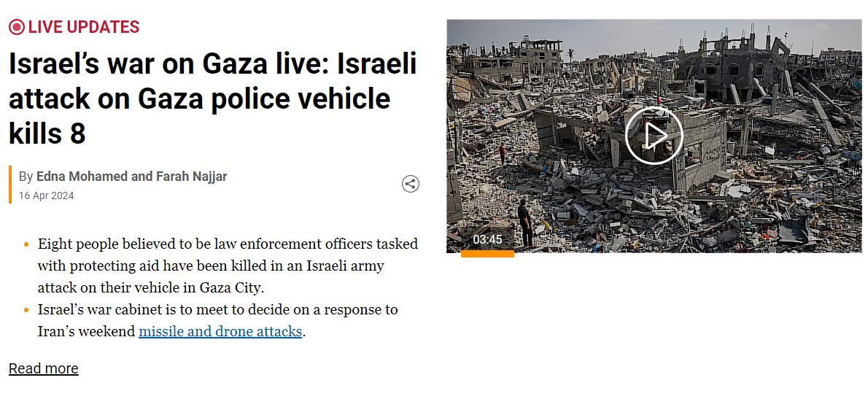This screenshot has width=868, height=399.
Task: Click the bullet about Israel's war cabinet
Action: point(217,320)
